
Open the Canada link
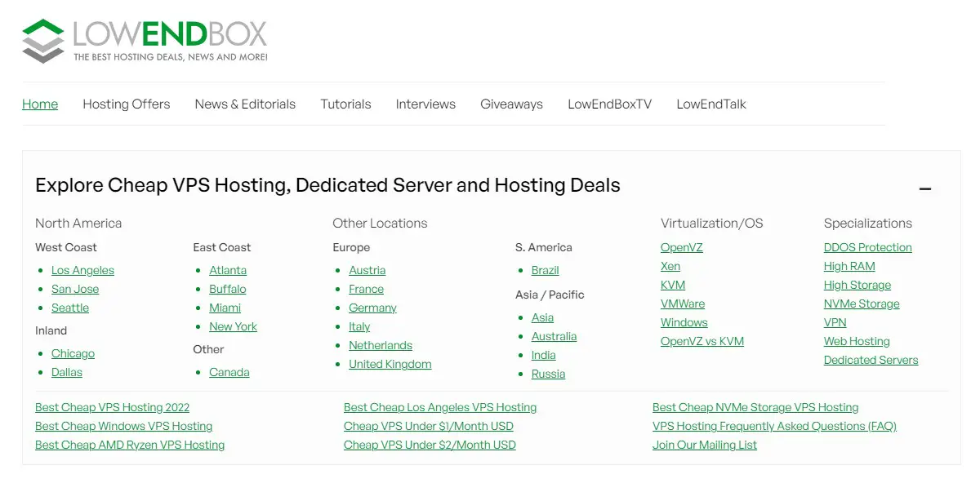[229, 372]
